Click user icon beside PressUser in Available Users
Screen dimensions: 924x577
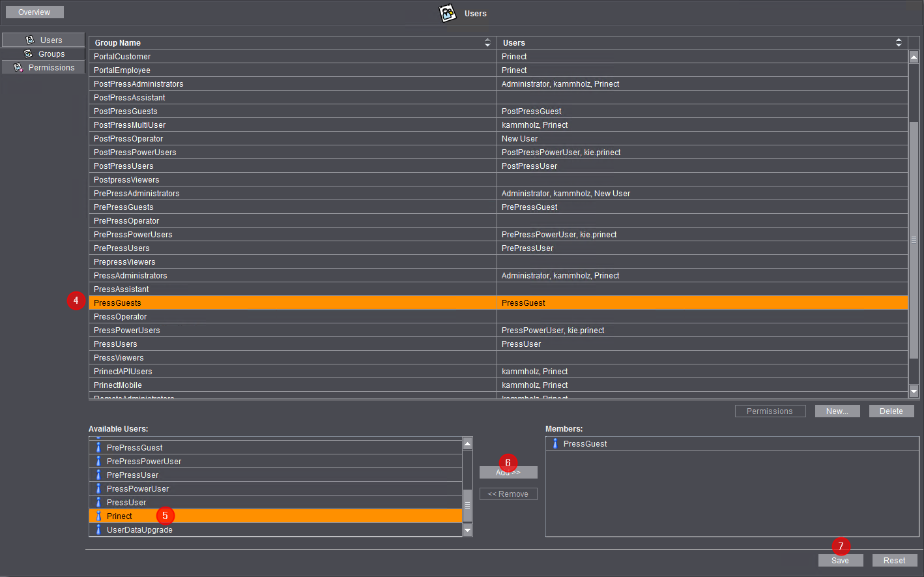[98, 502]
